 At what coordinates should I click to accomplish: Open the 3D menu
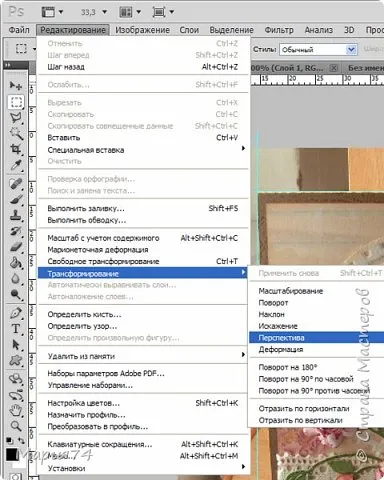click(x=349, y=30)
